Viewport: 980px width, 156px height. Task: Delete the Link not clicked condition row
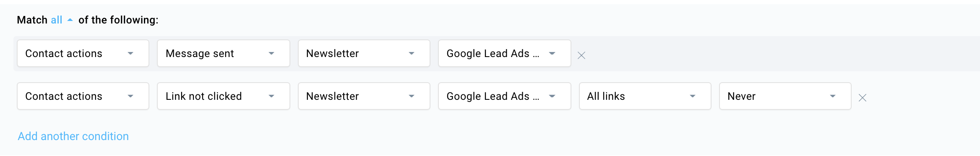[862, 98]
